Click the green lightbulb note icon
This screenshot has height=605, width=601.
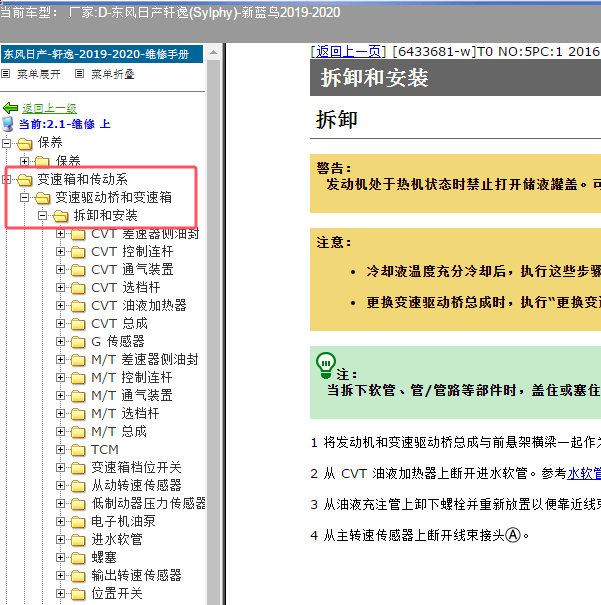coord(326,365)
